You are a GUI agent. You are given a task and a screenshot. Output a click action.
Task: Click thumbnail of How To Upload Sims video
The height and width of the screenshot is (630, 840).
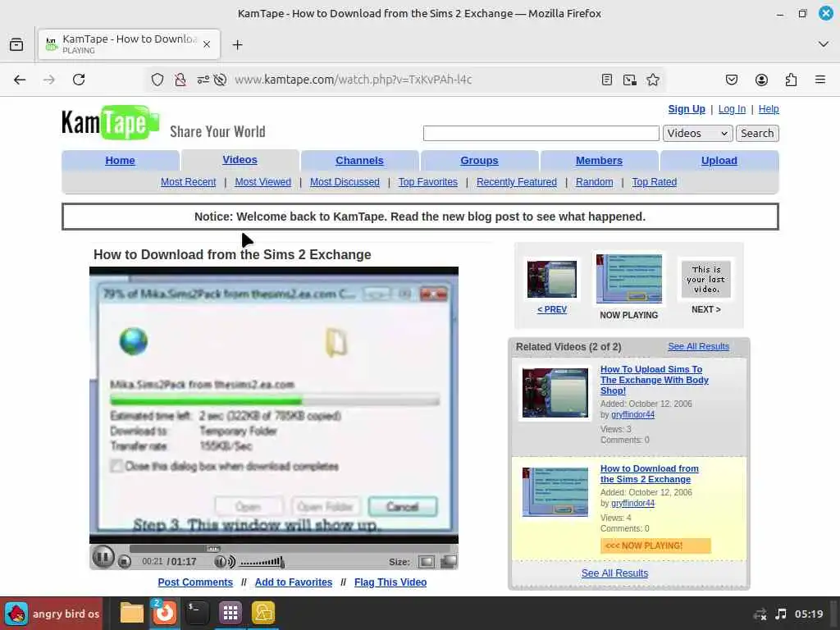[555, 393]
